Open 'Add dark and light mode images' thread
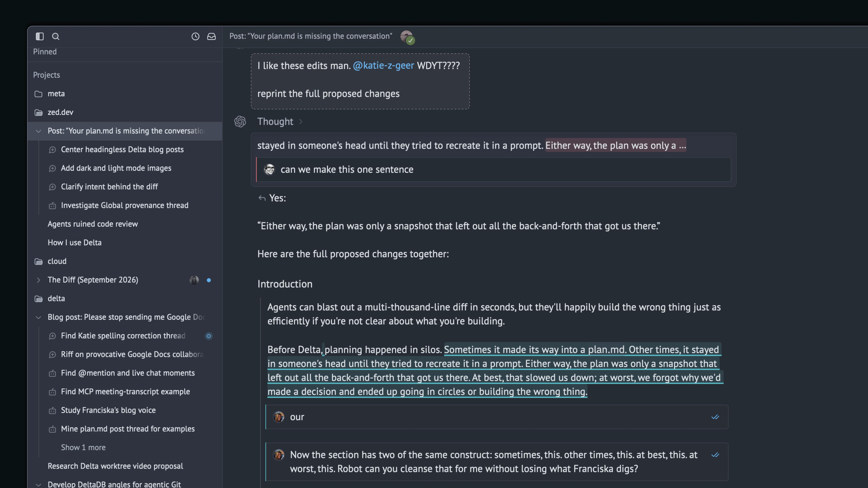The height and width of the screenshot is (488, 868). pos(116,168)
